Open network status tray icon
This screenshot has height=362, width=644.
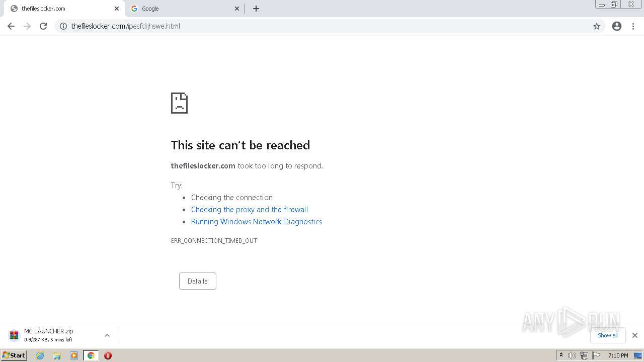(584, 355)
